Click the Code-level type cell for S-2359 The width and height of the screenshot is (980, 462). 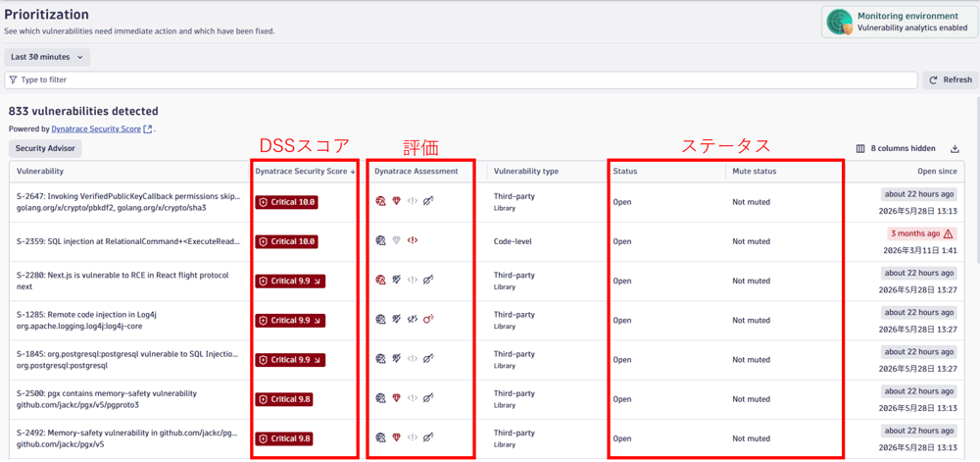[x=513, y=241]
